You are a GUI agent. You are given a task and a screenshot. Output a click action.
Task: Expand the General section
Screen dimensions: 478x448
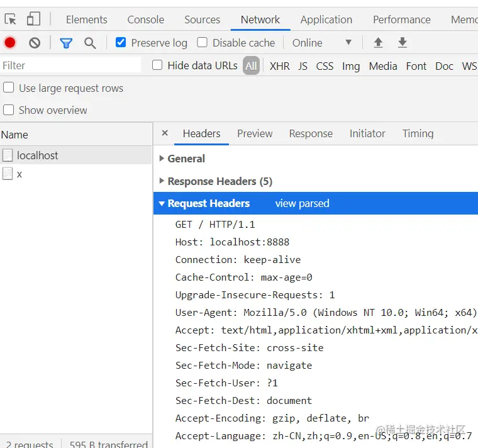coord(162,159)
